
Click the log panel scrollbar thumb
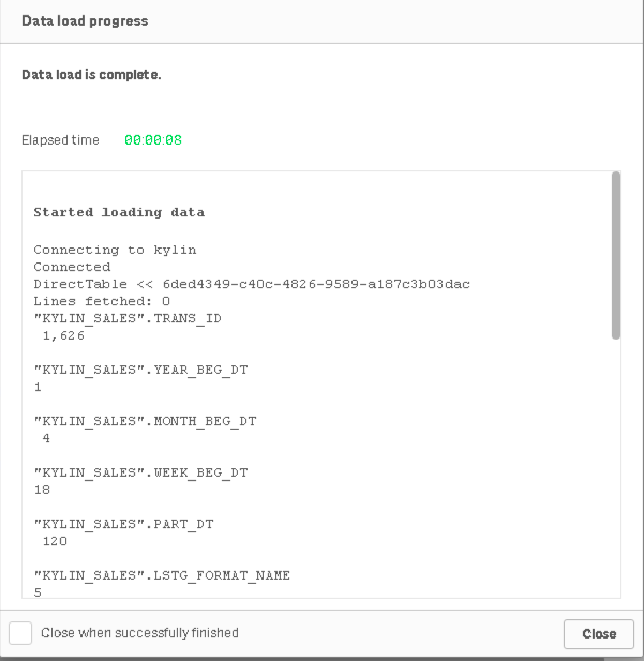(x=616, y=255)
